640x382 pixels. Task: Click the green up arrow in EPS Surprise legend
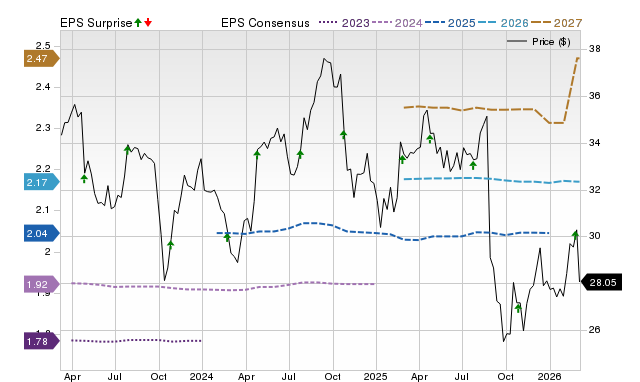point(138,23)
